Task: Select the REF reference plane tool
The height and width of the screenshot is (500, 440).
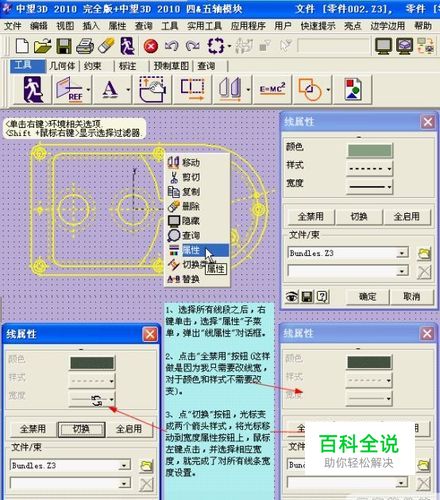Action: (70, 89)
